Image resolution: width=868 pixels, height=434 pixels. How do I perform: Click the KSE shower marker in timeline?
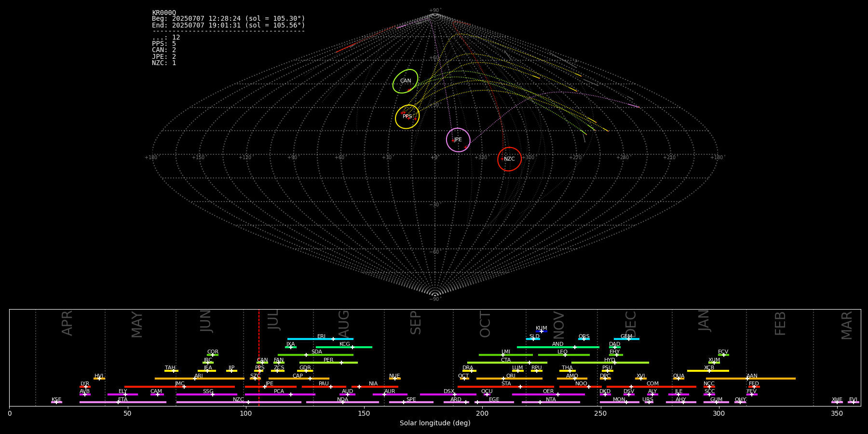pyautogui.click(x=56, y=402)
